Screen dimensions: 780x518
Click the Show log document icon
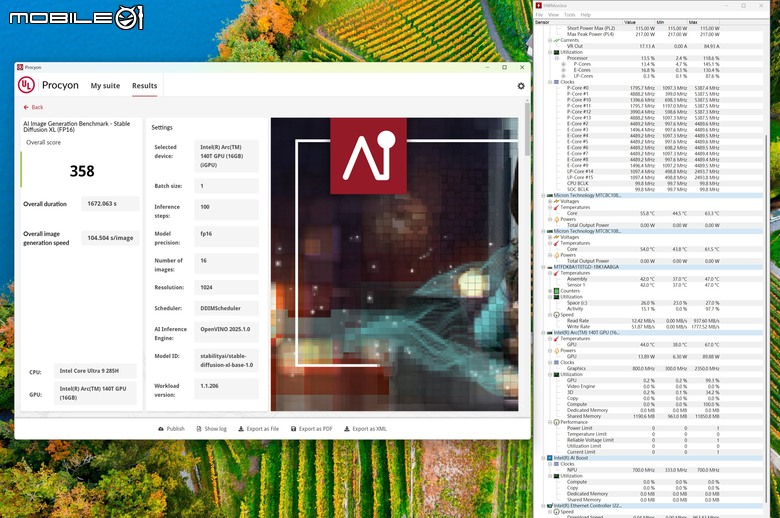[199, 429]
